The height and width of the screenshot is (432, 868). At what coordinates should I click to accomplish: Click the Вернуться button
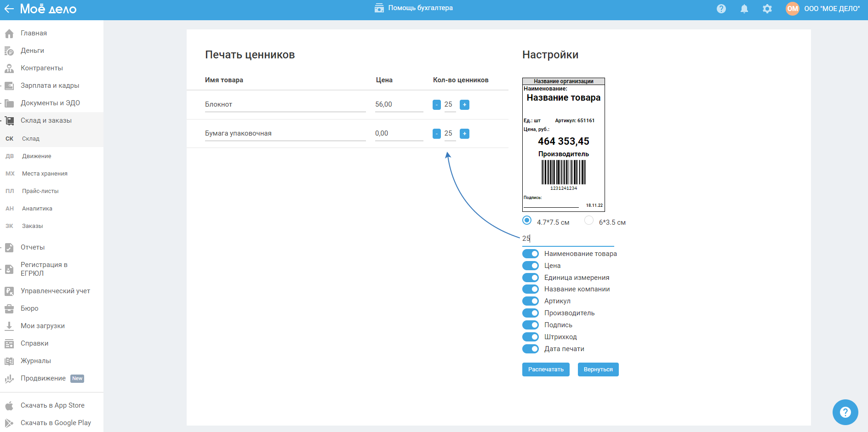point(598,369)
